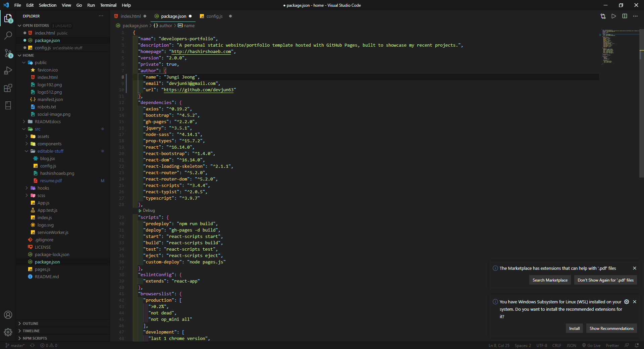Screen dimensions: 644x349
Task: Open the Manage gear in activity bar
Action: point(8,332)
